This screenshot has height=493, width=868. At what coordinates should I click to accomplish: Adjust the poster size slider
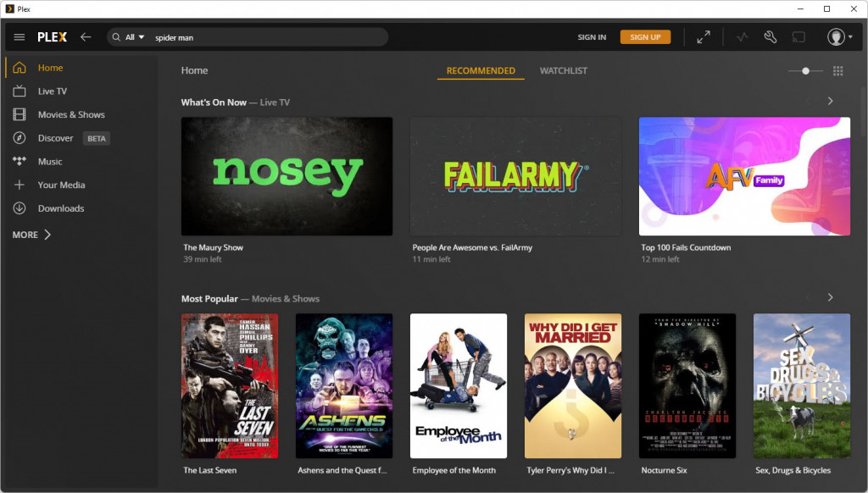[x=805, y=71]
